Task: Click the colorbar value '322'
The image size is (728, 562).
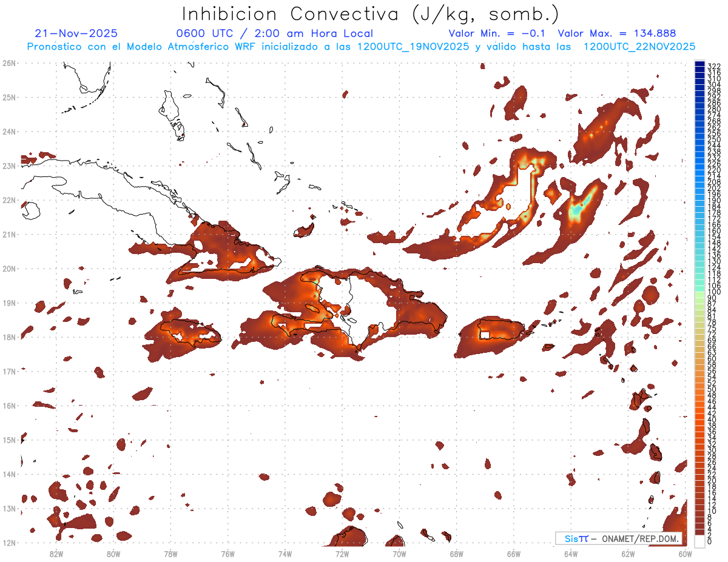Action: (x=714, y=66)
